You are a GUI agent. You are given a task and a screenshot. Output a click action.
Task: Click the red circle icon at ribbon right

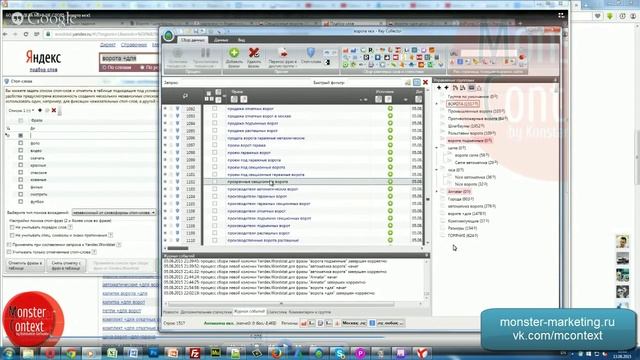click(521, 57)
